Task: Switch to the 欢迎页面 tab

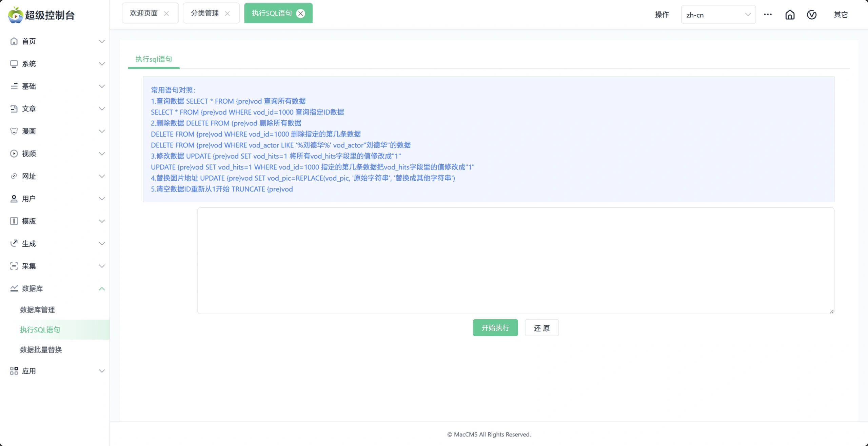Action: 144,13
